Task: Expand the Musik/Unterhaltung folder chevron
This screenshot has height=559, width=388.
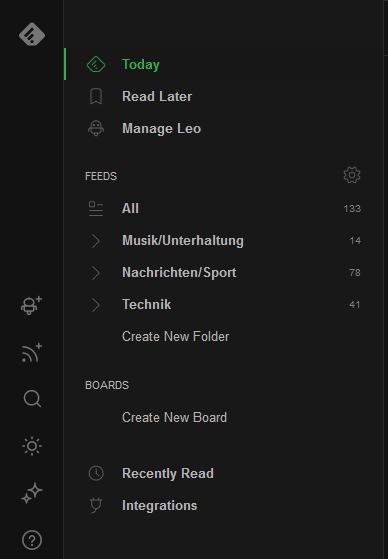Action: tap(96, 241)
